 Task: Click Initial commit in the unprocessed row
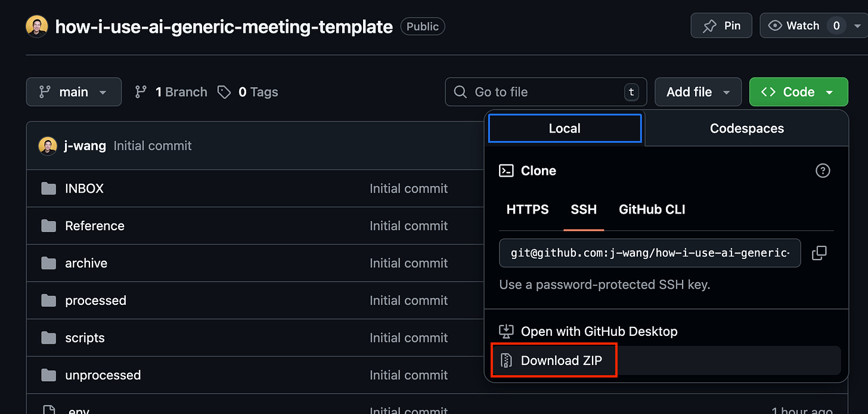[x=408, y=375]
